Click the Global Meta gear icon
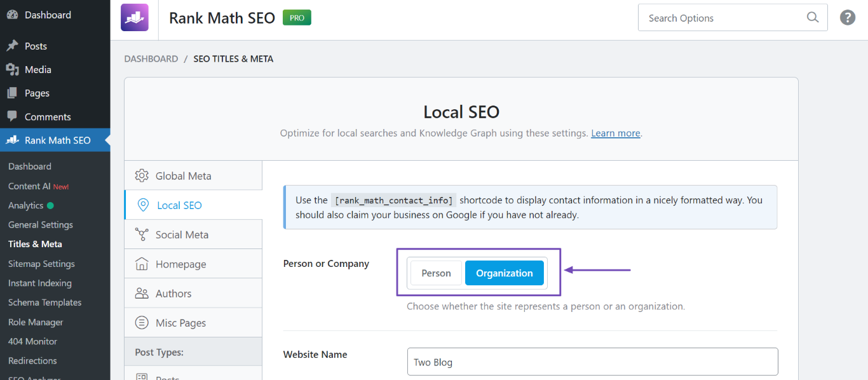This screenshot has width=868, height=380. point(142,176)
